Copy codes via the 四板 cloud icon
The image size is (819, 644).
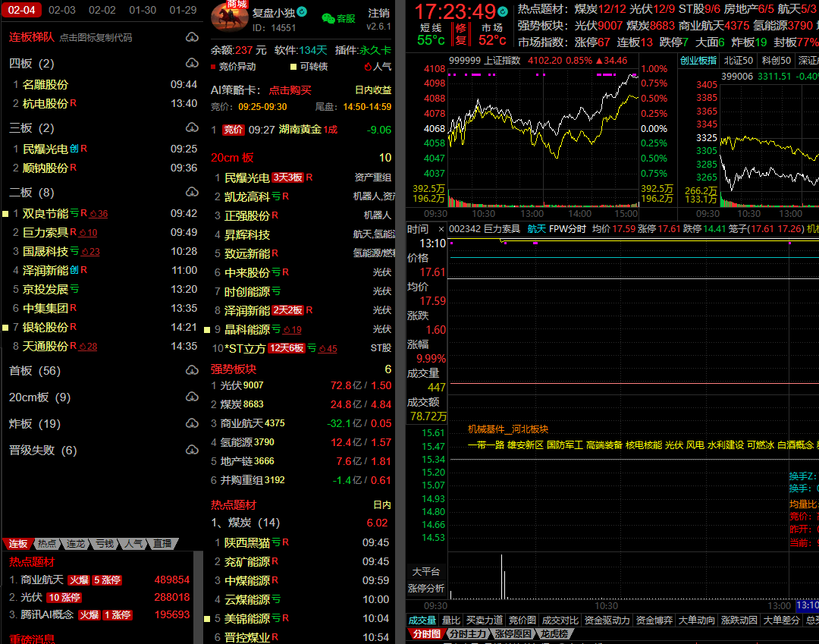tap(191, 64)
